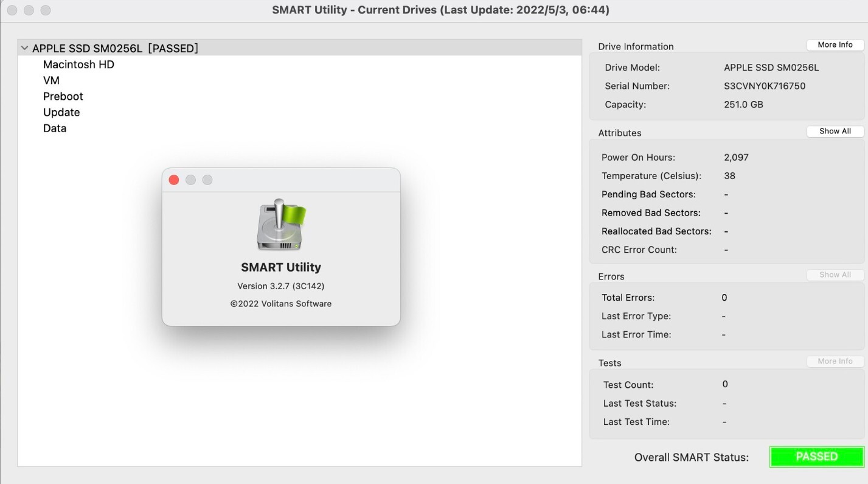Select the Preboot volume

(x=63, y=96)
